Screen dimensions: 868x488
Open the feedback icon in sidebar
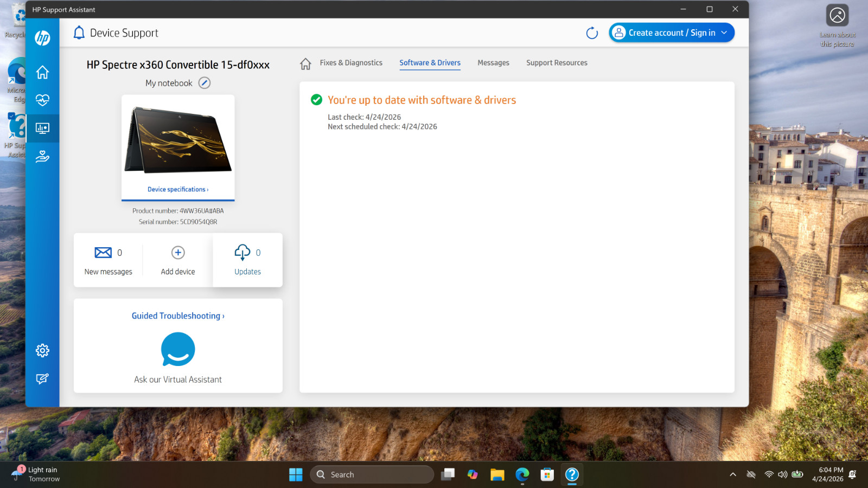42,378
